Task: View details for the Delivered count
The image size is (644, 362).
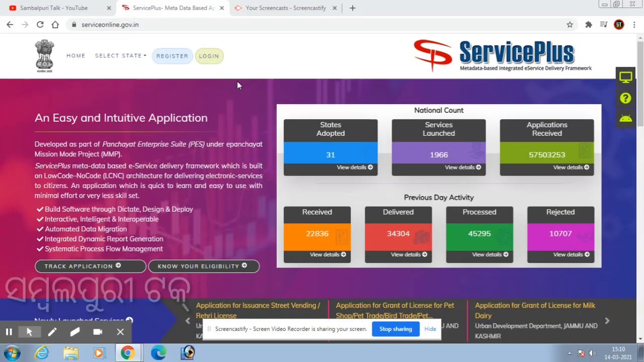Action: [409, 254]
